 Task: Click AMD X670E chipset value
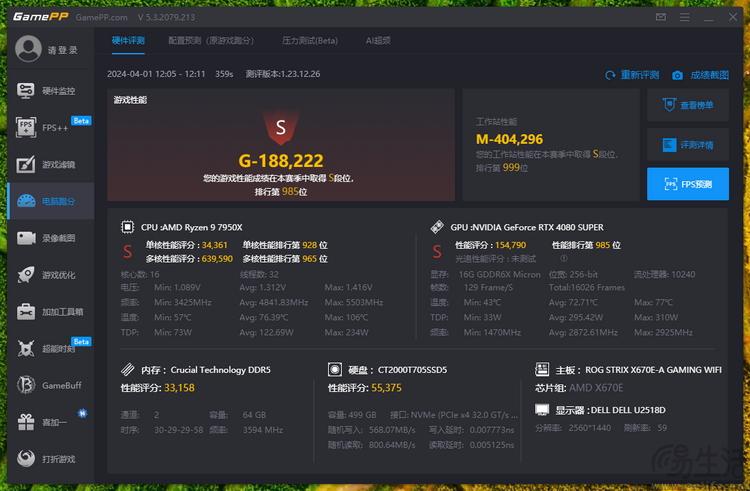point(596,388)
